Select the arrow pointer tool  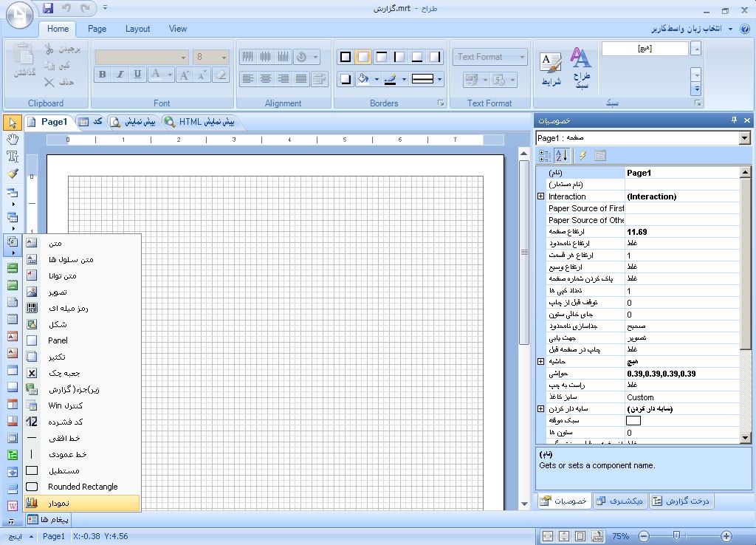coord(13,123)
